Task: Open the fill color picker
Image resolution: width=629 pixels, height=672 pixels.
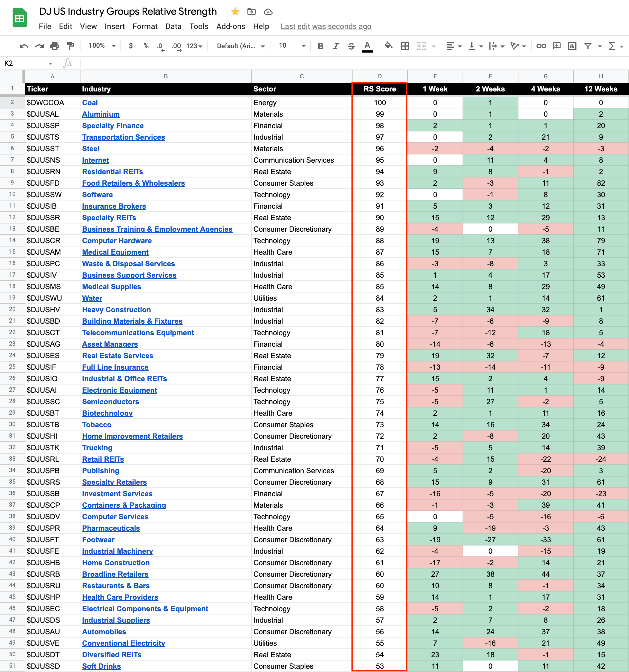Action: pyautogui.click(x=388, y=46)
